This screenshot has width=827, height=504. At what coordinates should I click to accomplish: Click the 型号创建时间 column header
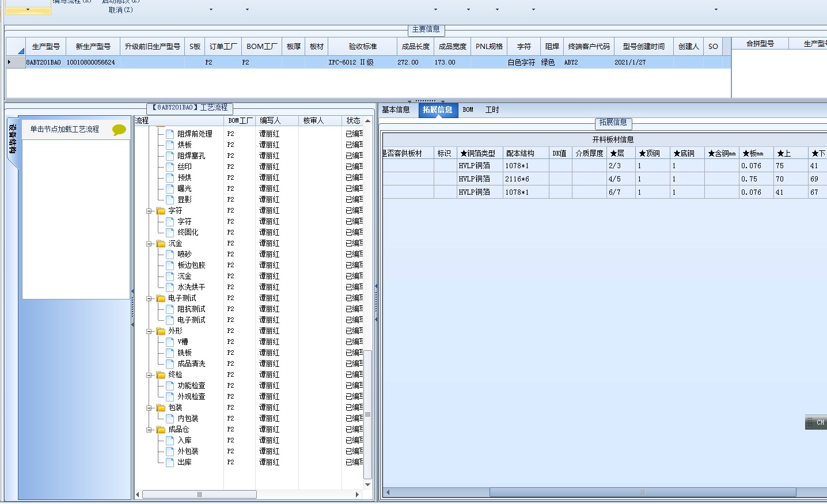click(x=643, y=47)
